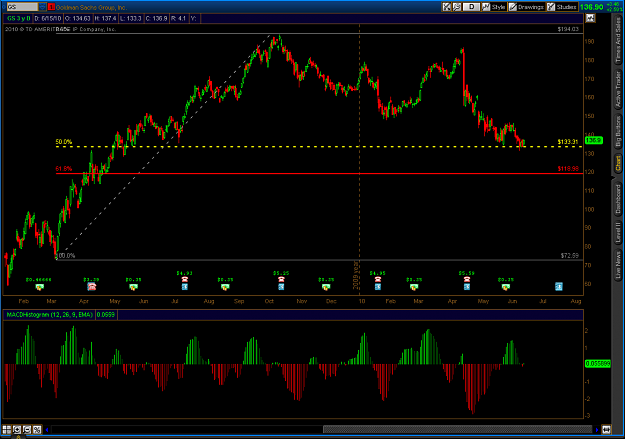Click the $118.98 Fibonacci price label

click(568, 169)
